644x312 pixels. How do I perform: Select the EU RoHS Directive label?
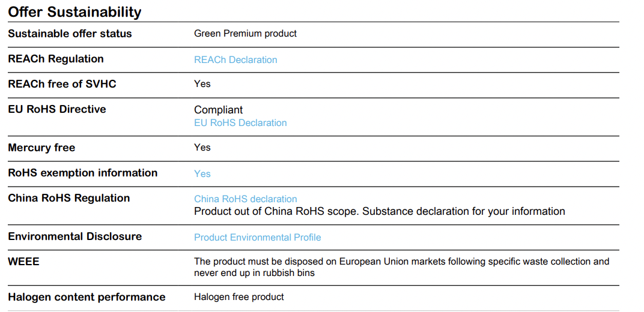coord(57,109)
